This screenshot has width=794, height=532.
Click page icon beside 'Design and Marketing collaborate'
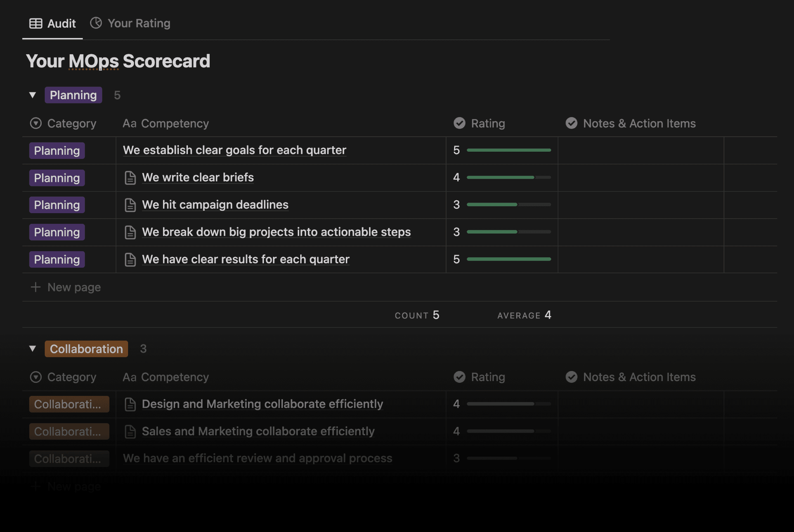coord(130,404)
